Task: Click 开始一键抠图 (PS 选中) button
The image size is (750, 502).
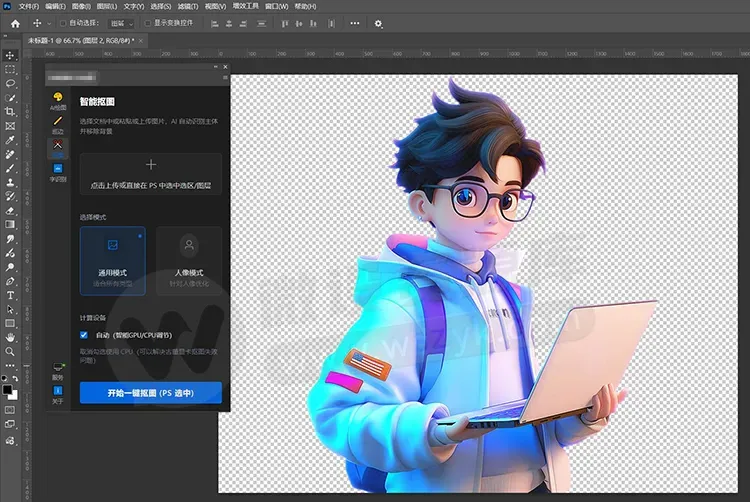Action: (151, 393)
